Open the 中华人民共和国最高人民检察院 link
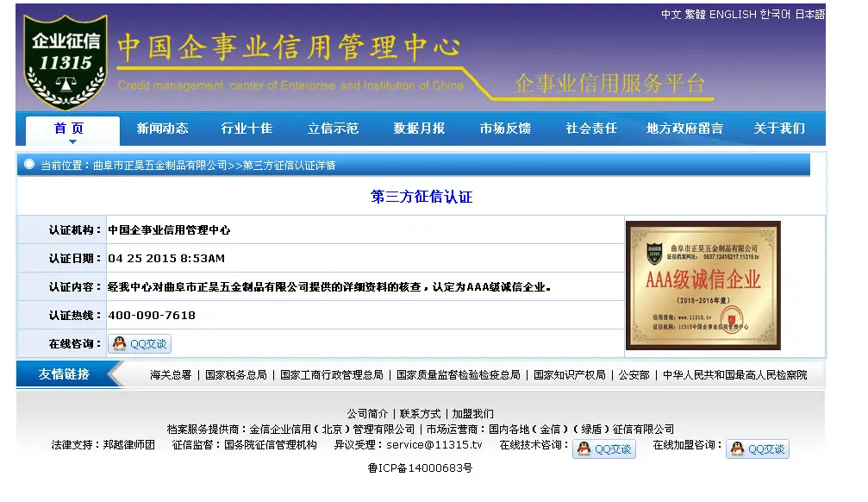The height and width of the screenshot is (502, 868). click(734, 375)
